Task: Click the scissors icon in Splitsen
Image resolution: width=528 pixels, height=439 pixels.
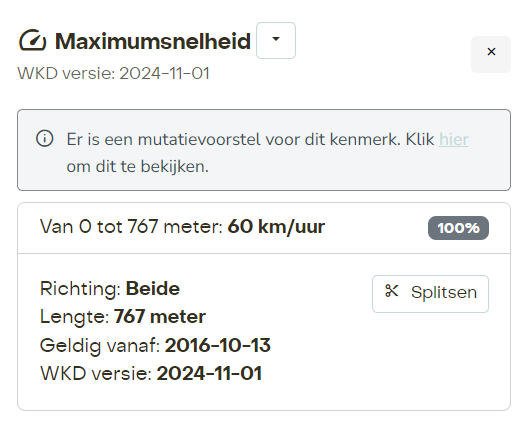Action: (x=392, y=291)
